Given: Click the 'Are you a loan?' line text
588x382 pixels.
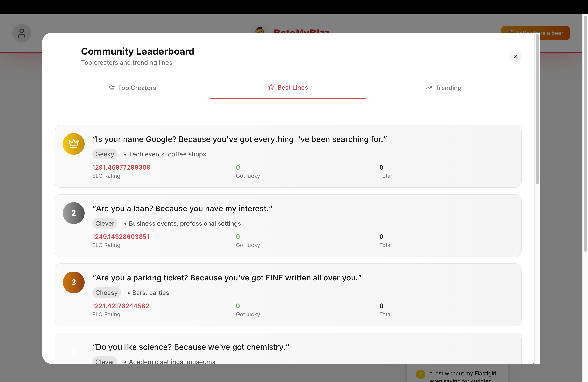Looking at the screenshot, I should click(x=183, y=209).
